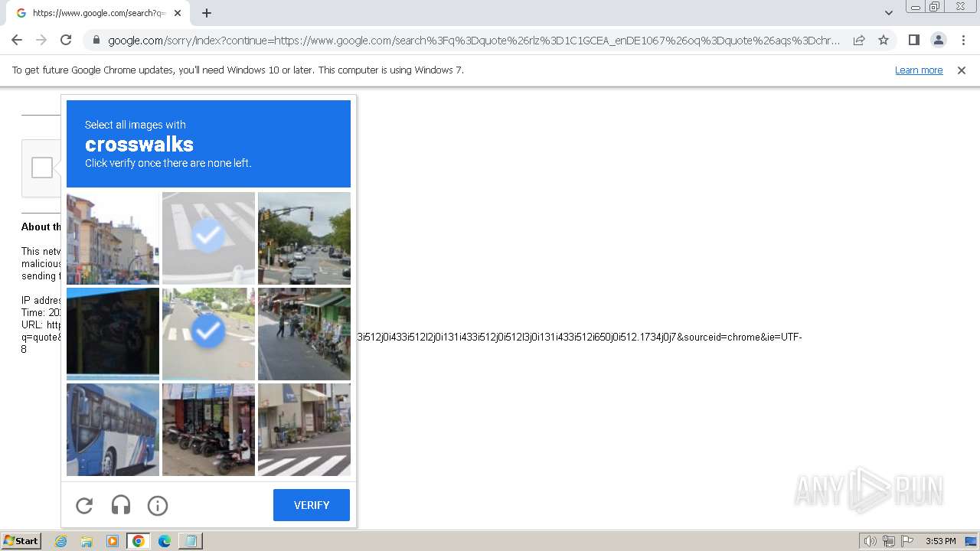Switch to Chrome in the taskbar
The height and width of the screenshot is (551, 980).
(139, 541)
